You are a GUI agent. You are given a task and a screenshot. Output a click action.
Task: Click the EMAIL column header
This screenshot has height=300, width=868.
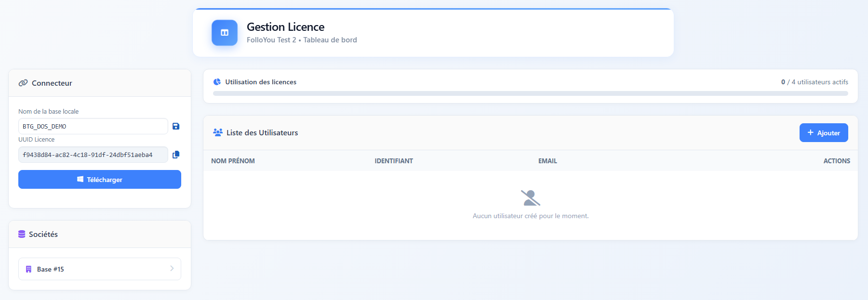tap(548, 161)
